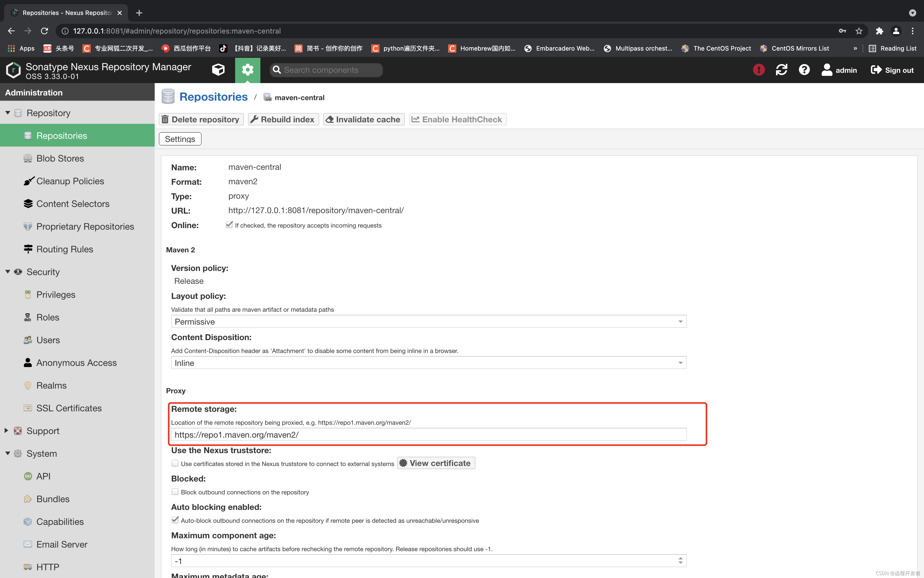Open the Help question mark icon

pos(804,70)
